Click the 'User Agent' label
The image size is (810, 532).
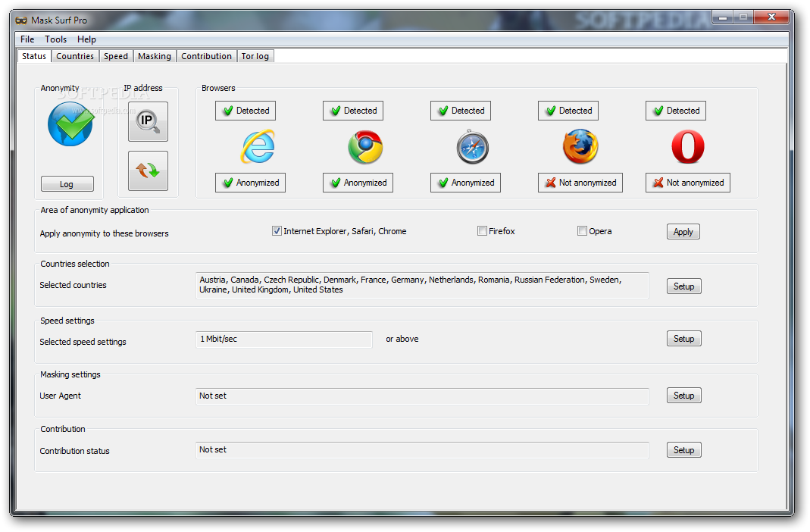[61, 396]
